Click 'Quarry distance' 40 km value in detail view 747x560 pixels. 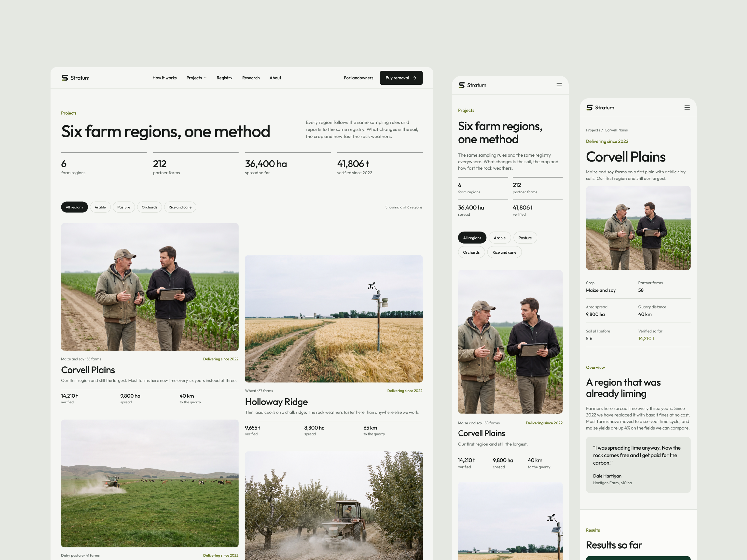coord(645,315)
